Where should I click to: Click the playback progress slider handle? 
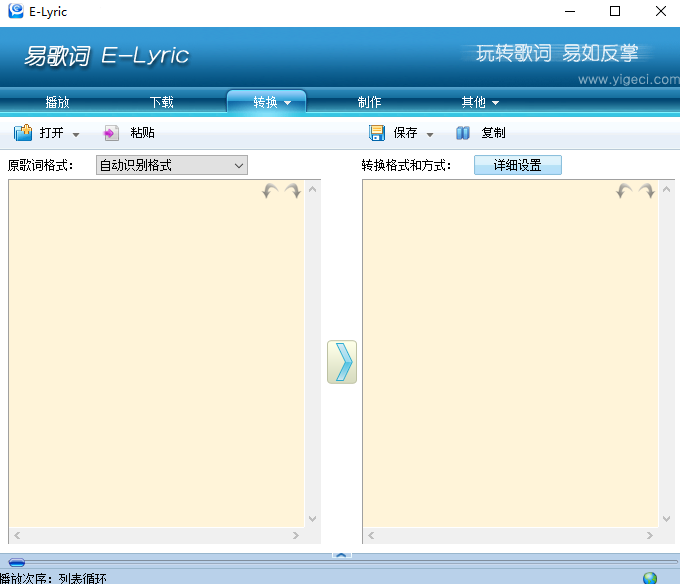tap(16, 563)
